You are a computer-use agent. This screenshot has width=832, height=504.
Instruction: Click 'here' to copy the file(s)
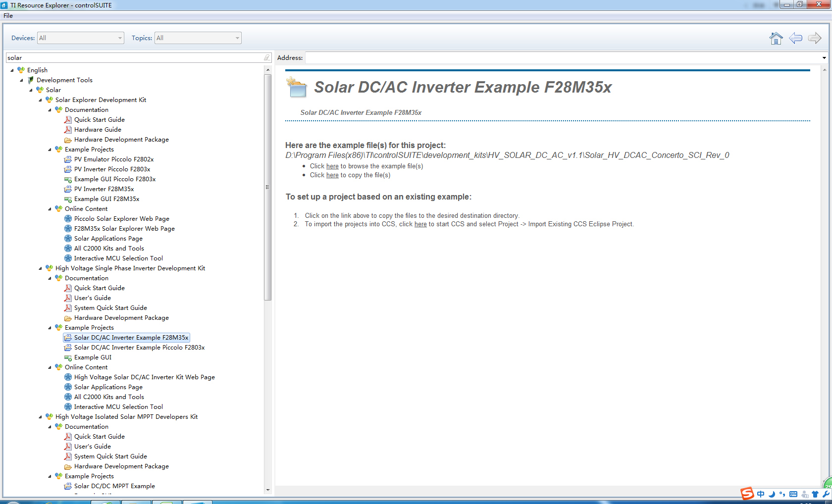332,175
